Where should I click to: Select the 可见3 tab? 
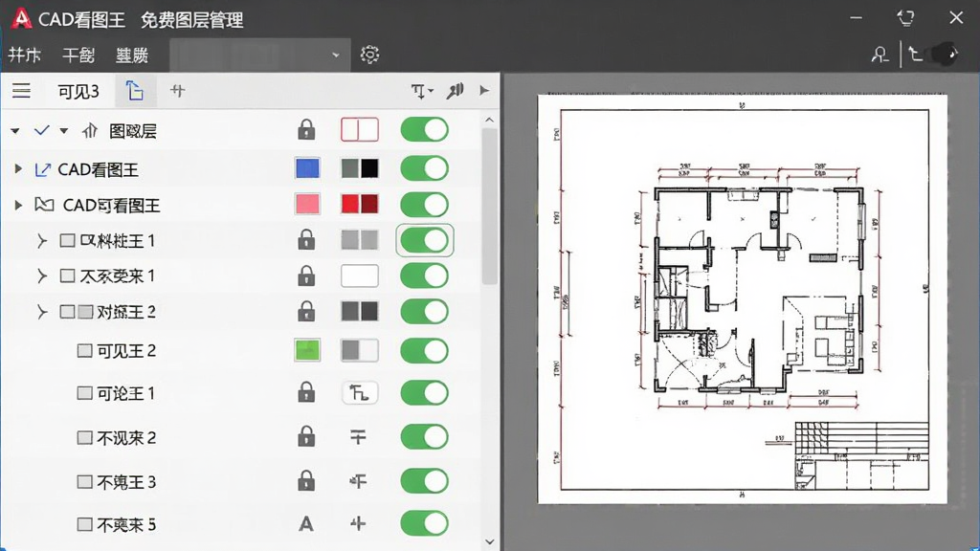tap(78, 91)
